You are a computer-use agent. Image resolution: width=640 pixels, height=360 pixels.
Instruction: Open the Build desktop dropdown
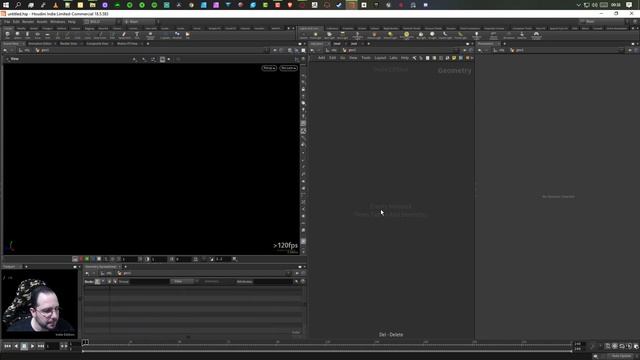point(100,22)
